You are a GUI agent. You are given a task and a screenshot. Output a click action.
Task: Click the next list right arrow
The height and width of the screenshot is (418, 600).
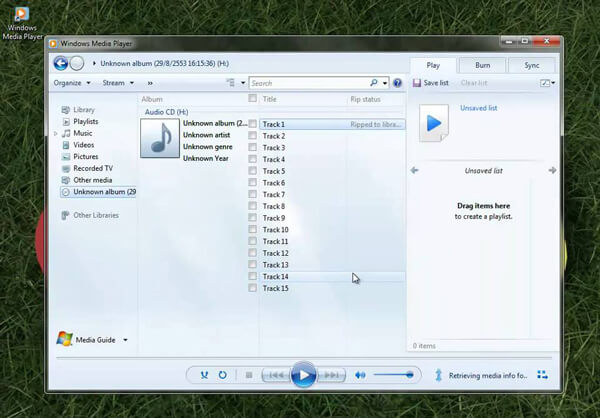coord(552,170)
